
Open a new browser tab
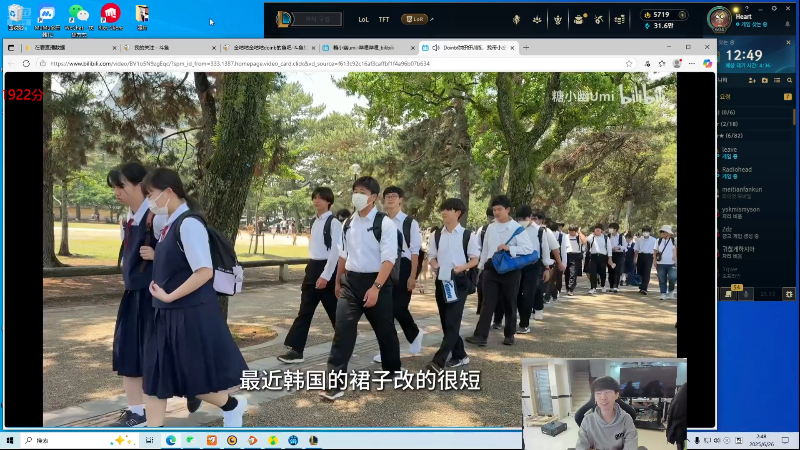pos(526,47)
